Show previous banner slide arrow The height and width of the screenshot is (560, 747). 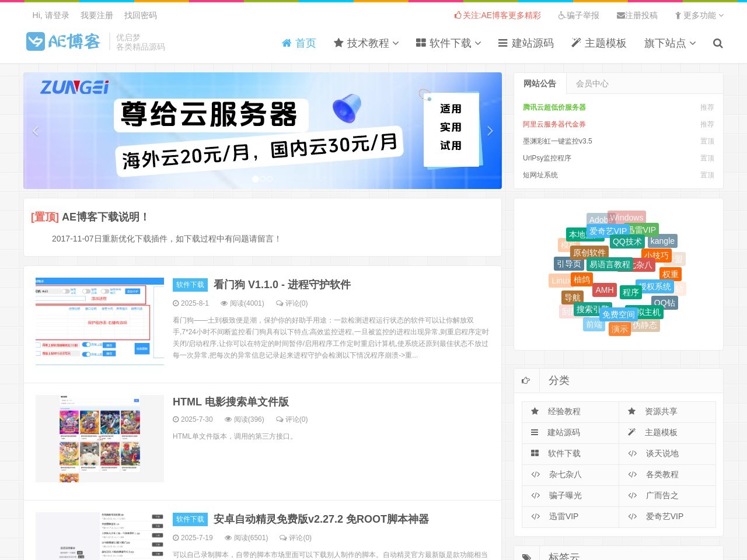[36, 131]
